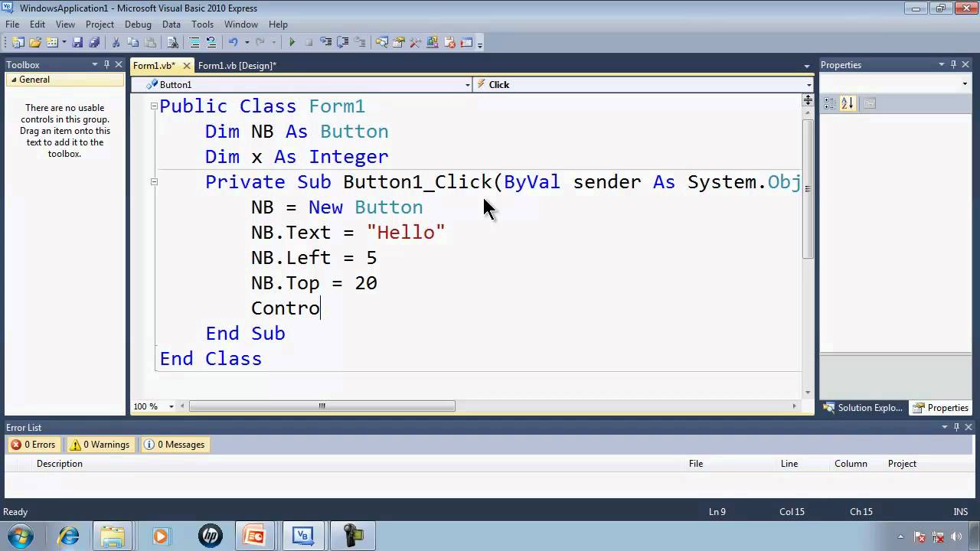The width and height of the screenshot is (980, 551).
Task: Open the active files tab list dropdown
Action: (x=806, y=66)
